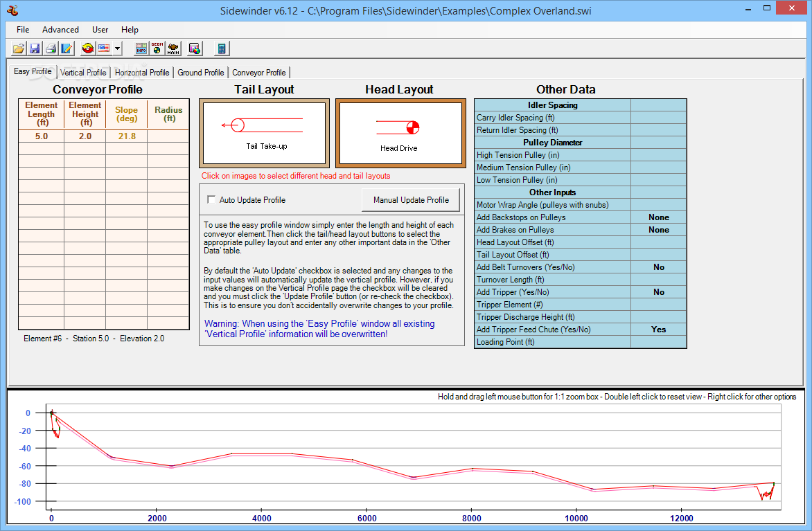Open the charts and graphs toolbar icon
This screenshot has width=812, height=531.
[195, 48]
